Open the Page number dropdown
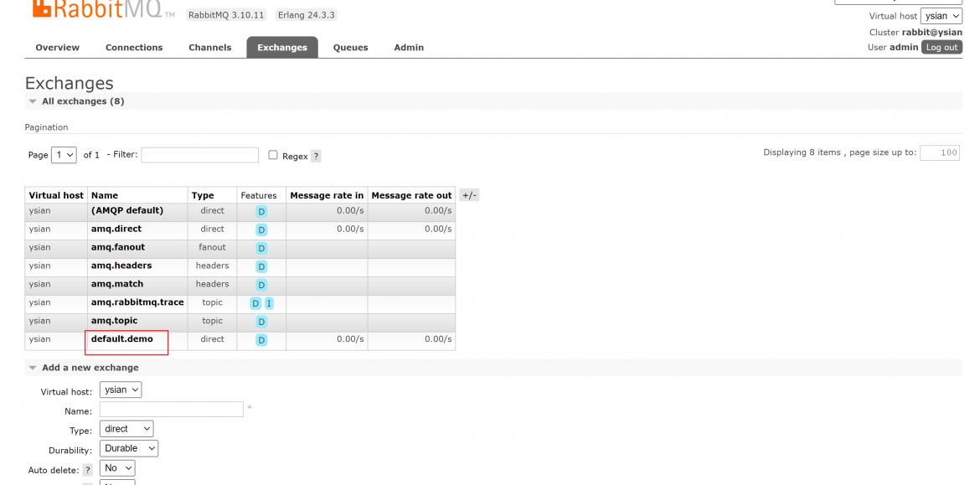This screenshot has width=980, height=485. click(64, 154)
